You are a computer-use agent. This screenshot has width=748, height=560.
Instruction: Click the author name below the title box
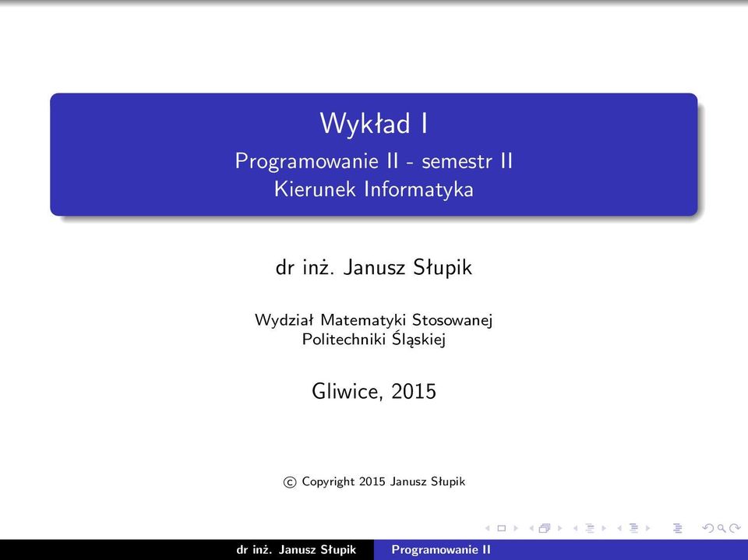point(373,267)
